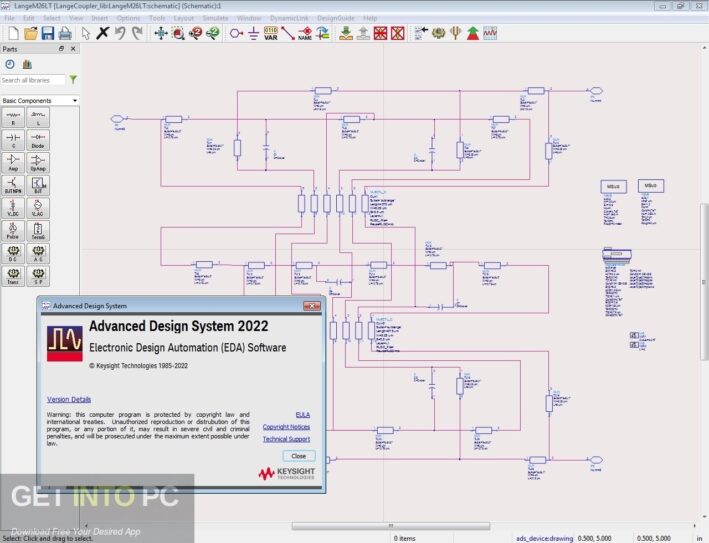Place an AC simulation controller
Screen dimensions: 709x543
[38, 253]
